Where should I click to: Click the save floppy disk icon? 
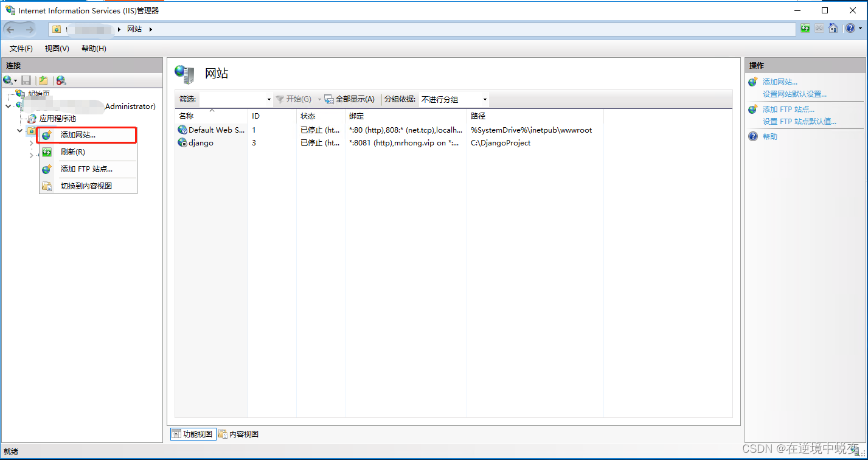tap(26, 80)
